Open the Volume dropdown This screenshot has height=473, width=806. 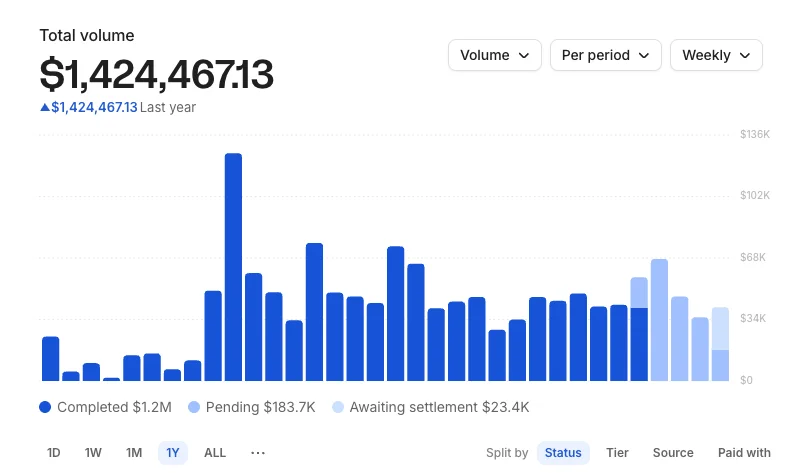pyautogui.click(x=494, y=55)
